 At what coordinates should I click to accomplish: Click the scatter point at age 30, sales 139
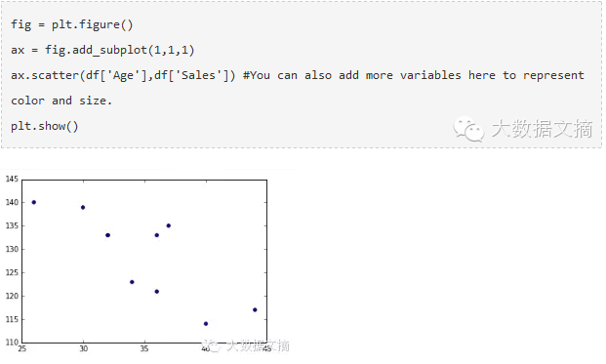pos(83,208)
